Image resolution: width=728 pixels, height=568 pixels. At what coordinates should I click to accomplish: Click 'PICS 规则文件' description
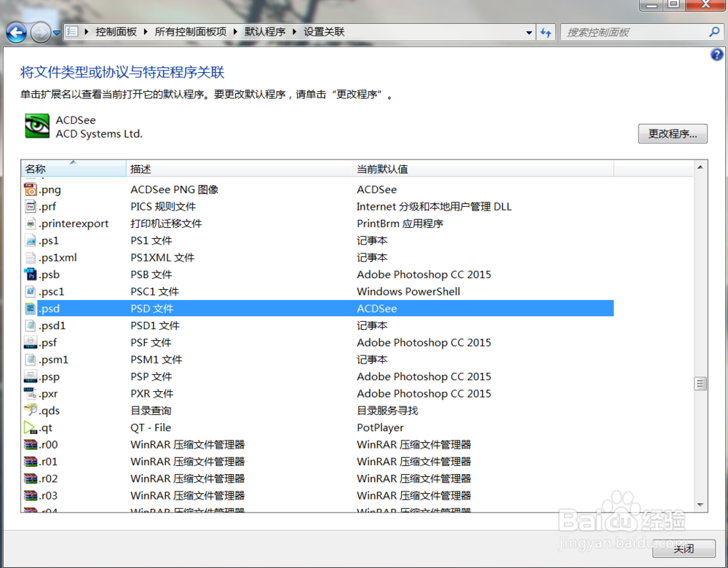[163, 206]
